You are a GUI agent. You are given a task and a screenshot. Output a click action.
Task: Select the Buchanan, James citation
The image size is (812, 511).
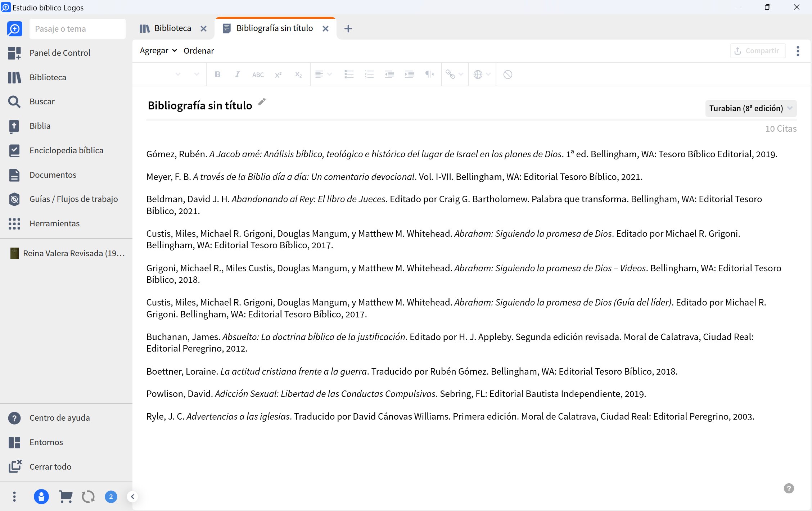click(450, 343)
